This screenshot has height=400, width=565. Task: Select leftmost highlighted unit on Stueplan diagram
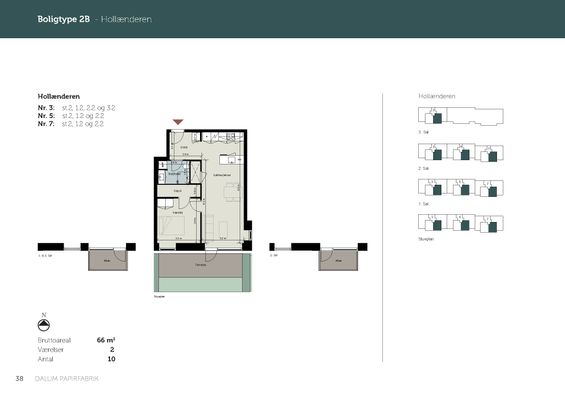coord(437,226)
